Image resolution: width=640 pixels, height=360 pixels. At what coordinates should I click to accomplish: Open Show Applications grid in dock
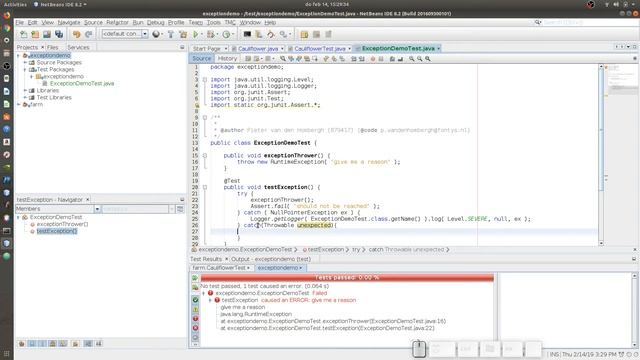[7, 353]
